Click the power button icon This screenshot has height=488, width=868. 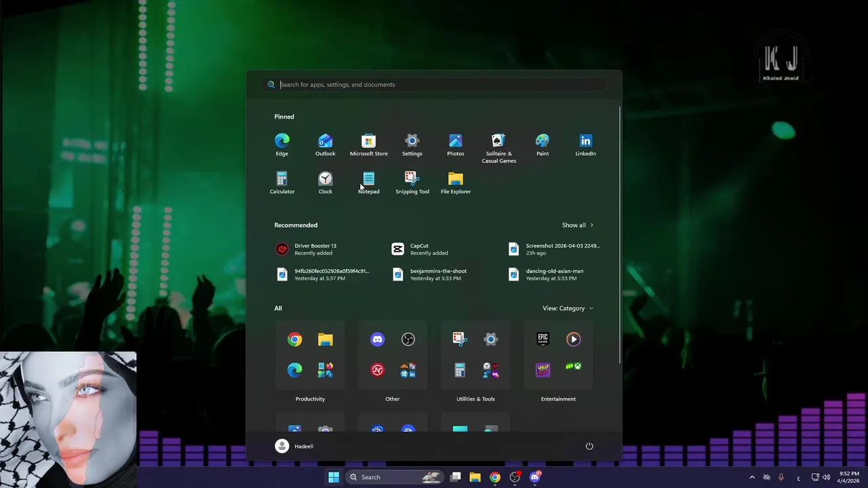pyautogui.click(x=589, y=446)
